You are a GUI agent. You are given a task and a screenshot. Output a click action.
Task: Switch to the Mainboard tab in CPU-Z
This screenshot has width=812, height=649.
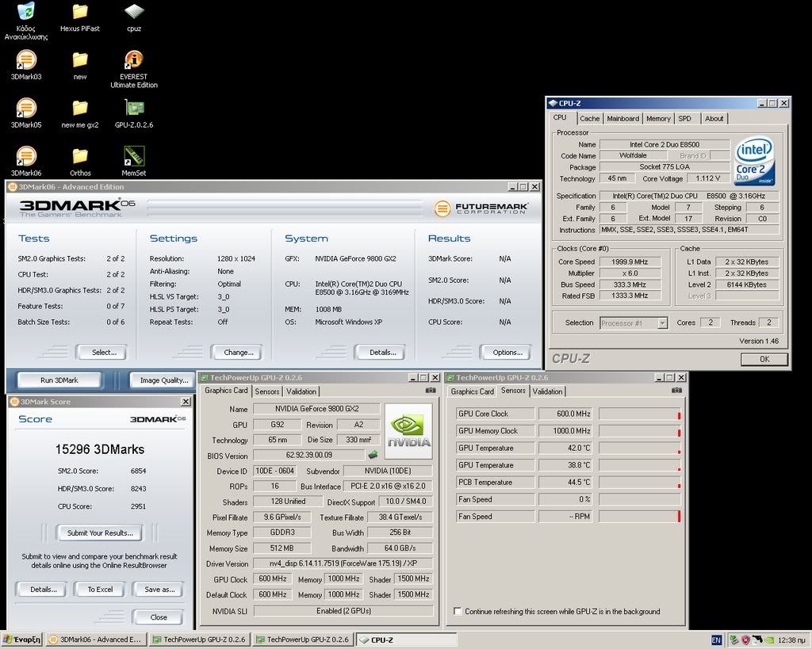623,119
